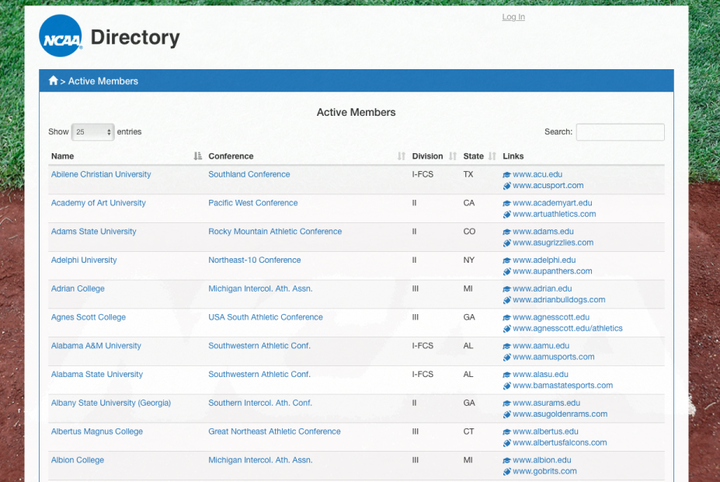720x482 pixels.
Task: Click graduation cap icon beside www.asurams.edu
Action: pos(506,403)
